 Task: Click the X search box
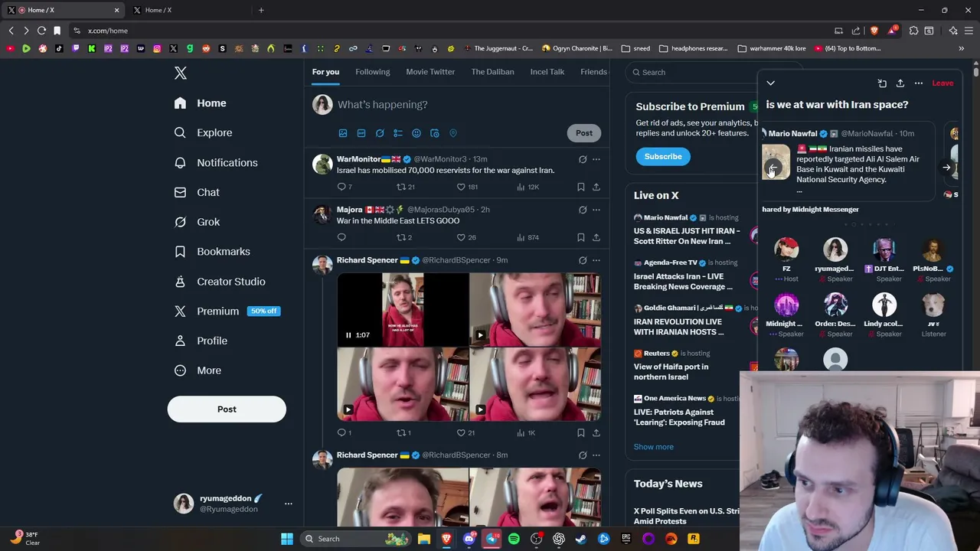[693, 72]
